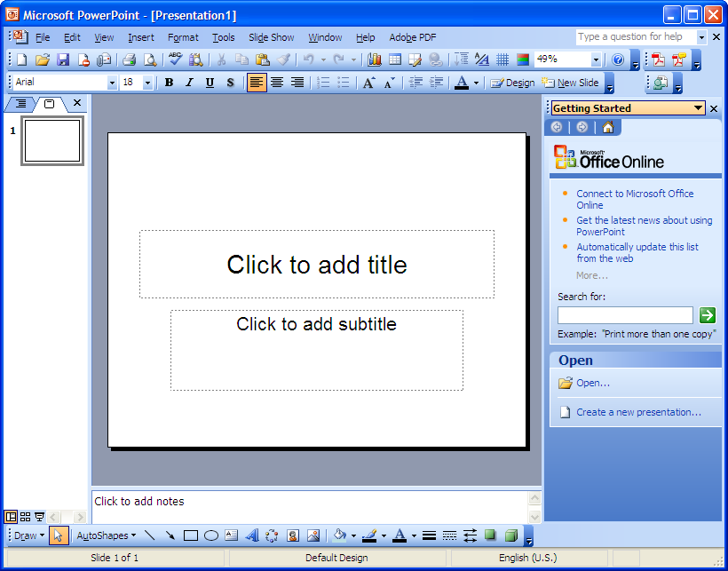728x571 pixels.
Task: Toggle the Bullets list button
Action: coord(344,83)
